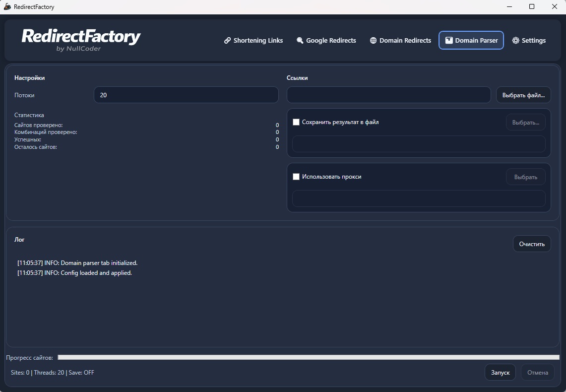The image size is (566, 392).
Task: Click the Сайтов проверено: statistic label
Action: (x=39, y=125)
